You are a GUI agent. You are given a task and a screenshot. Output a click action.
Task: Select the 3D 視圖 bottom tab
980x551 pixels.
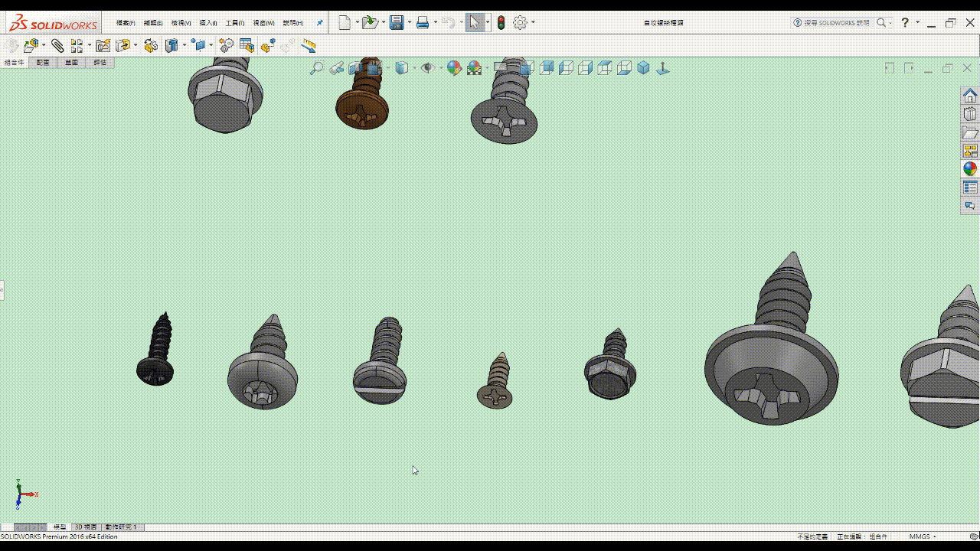click(85, 527)
